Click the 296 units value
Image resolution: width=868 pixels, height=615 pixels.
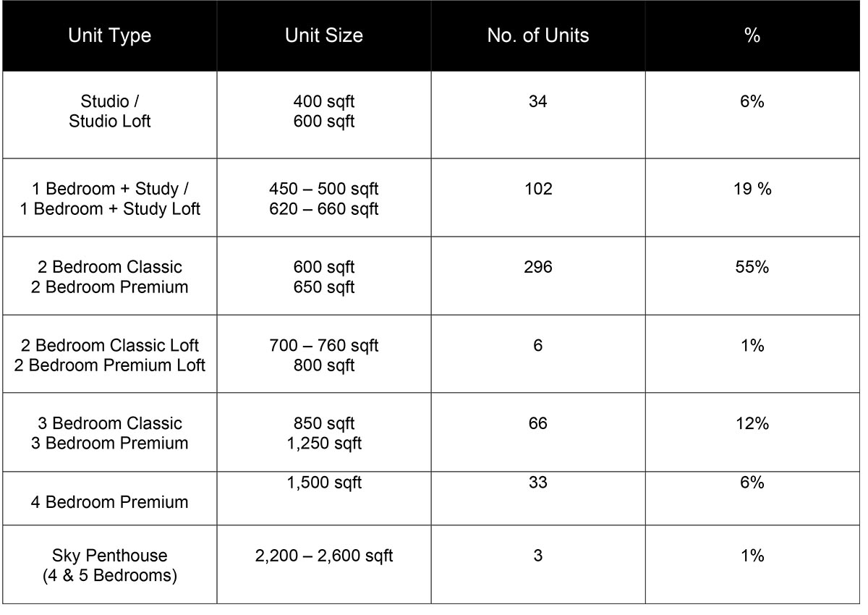tap(538, 276)
